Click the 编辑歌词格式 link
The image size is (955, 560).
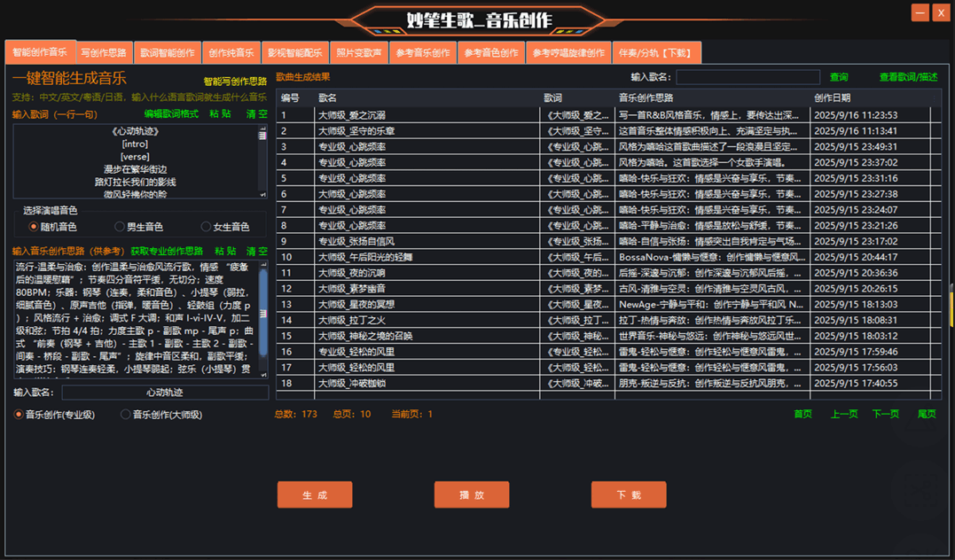click(171, 114)
